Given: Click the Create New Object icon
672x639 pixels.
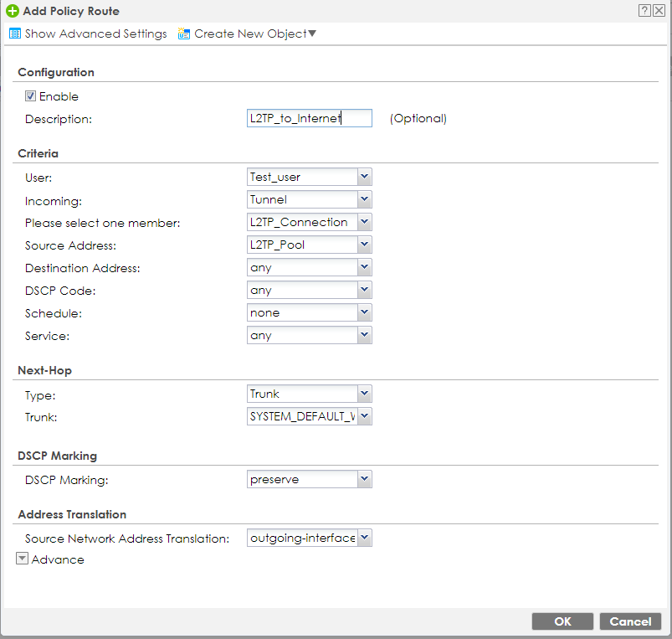Looking at the screenshot, I should [x=184, y=34].
